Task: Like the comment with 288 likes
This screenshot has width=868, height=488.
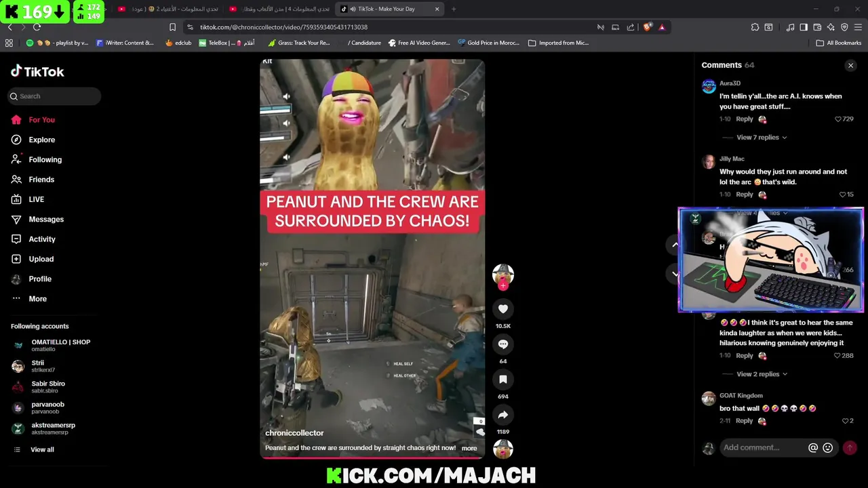Action: (837, 356)
